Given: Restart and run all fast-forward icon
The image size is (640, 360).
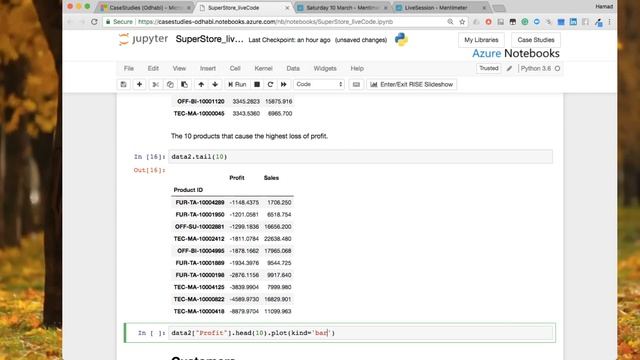Looking at the screenshot, I should pyautogui.click(x=284, y=84).
